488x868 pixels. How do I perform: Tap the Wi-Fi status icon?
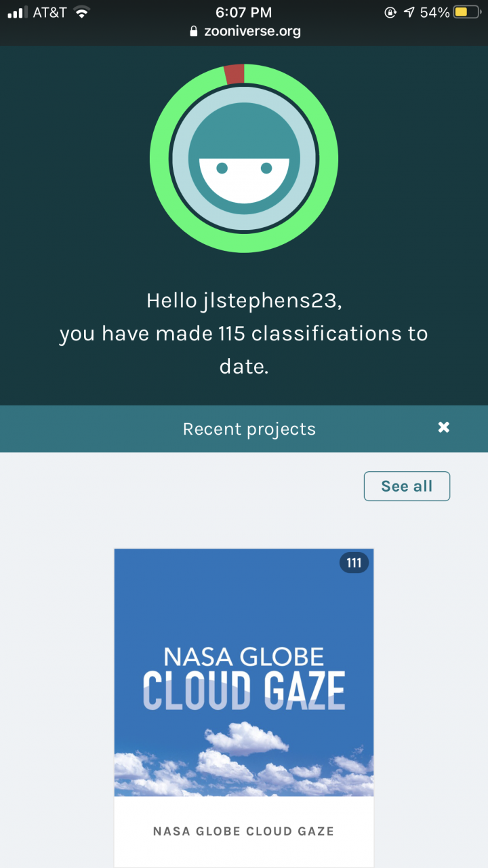click(82, 12)
